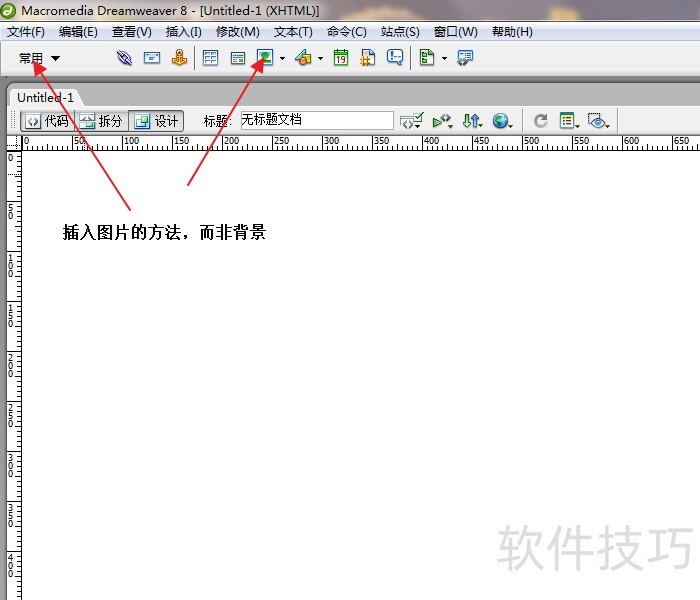Click the Templates icon
The width and height of the screenshot is (700, 600).
[427, 58]
